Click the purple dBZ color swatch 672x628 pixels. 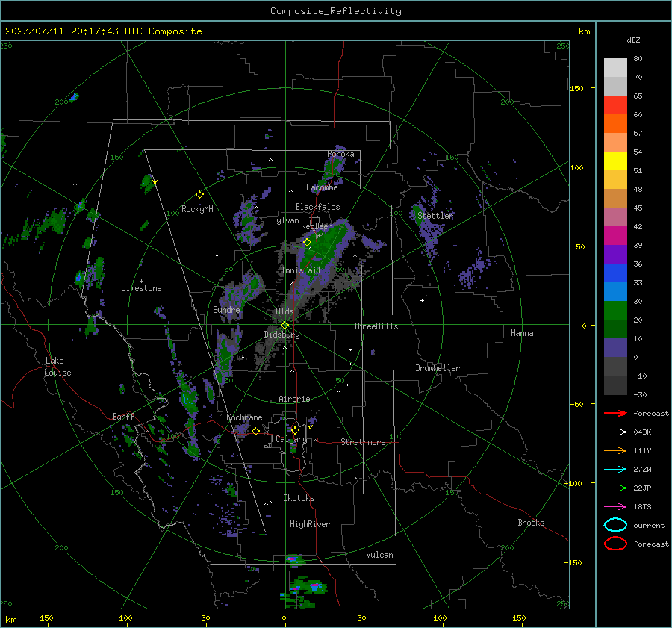point(615,254)
